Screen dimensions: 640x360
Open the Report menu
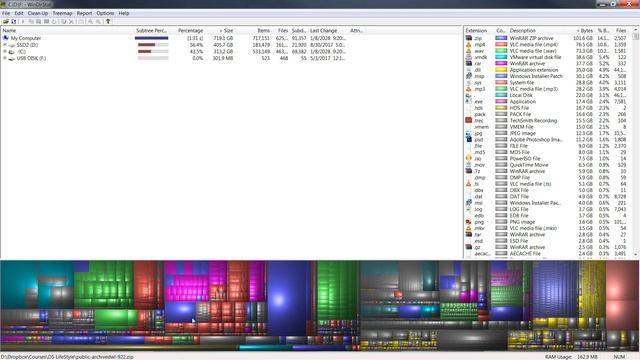(84, 13)
